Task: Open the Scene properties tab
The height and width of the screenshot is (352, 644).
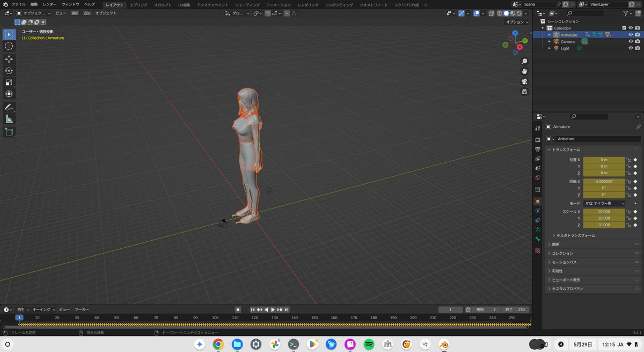Action: click(x=538, y=168)
